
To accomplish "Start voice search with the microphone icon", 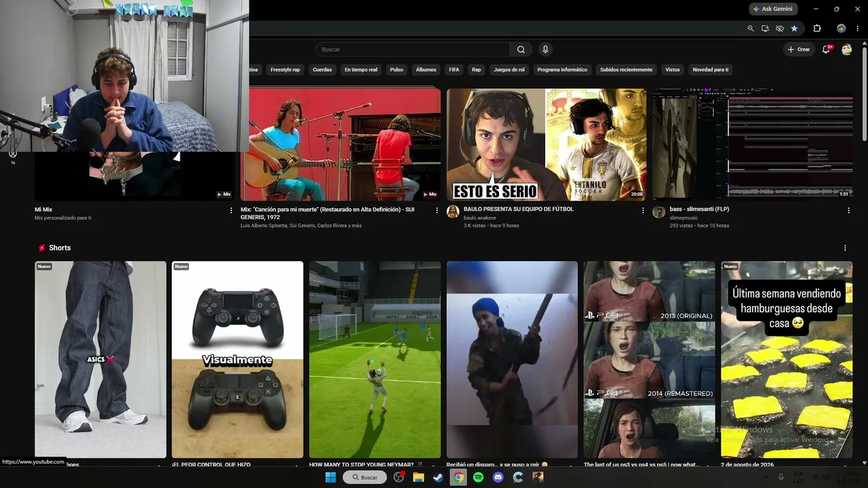I will pos(545,49).
